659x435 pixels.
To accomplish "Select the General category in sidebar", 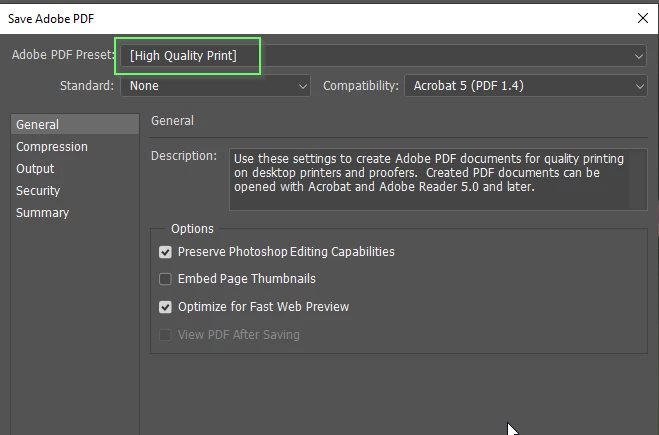I will pyautogui.click(x=75, y=124).
